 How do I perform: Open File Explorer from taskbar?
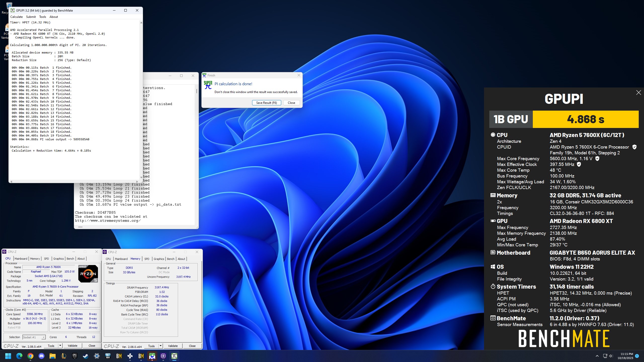[x=53, y=356]
